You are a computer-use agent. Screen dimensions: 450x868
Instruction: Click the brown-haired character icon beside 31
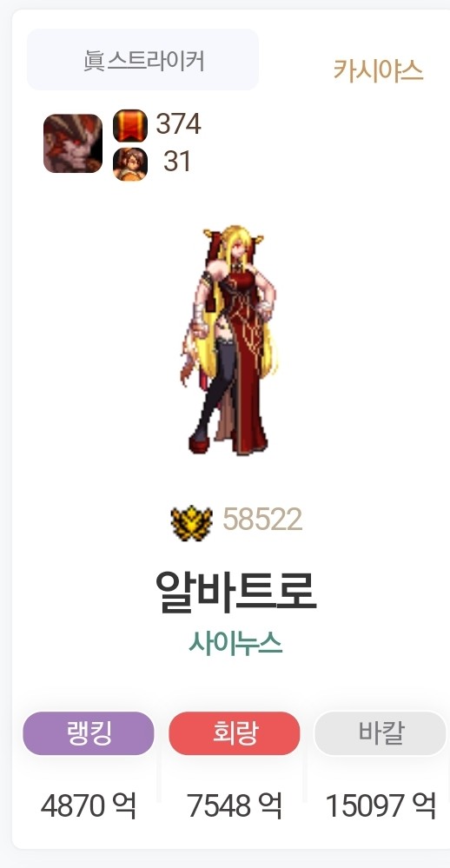[130, 164]
